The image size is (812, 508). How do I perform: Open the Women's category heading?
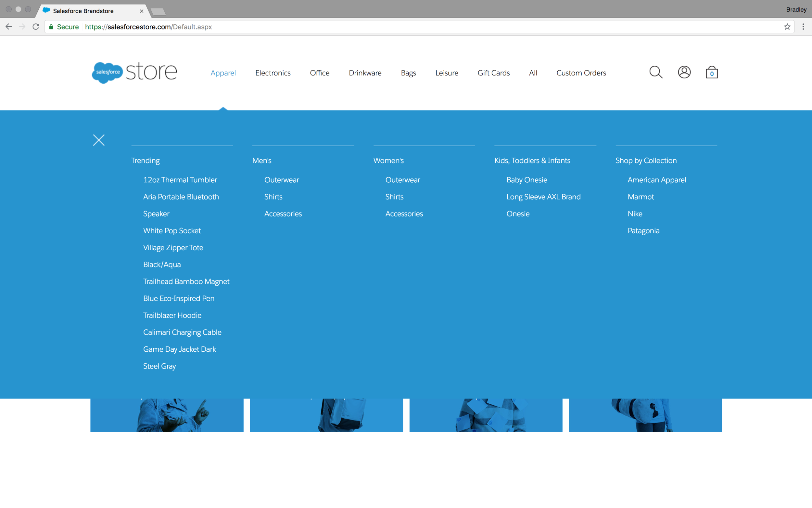[x=388, y=161]
